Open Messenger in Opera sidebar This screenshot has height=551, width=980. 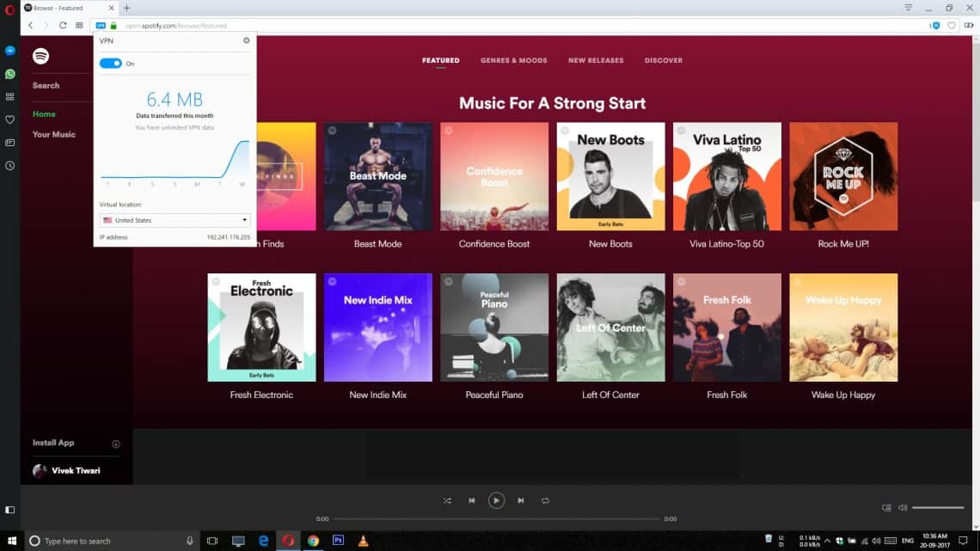[x=10, y=51]
